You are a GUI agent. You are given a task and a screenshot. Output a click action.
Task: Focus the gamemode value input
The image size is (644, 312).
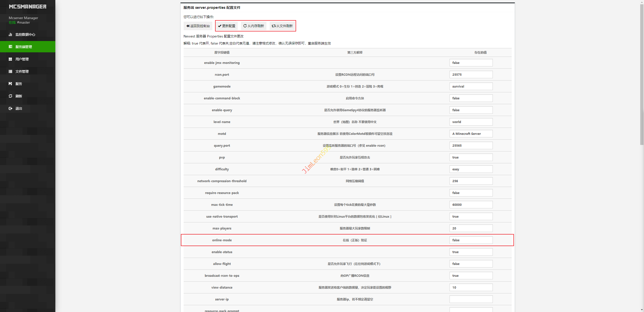[471, 86]
